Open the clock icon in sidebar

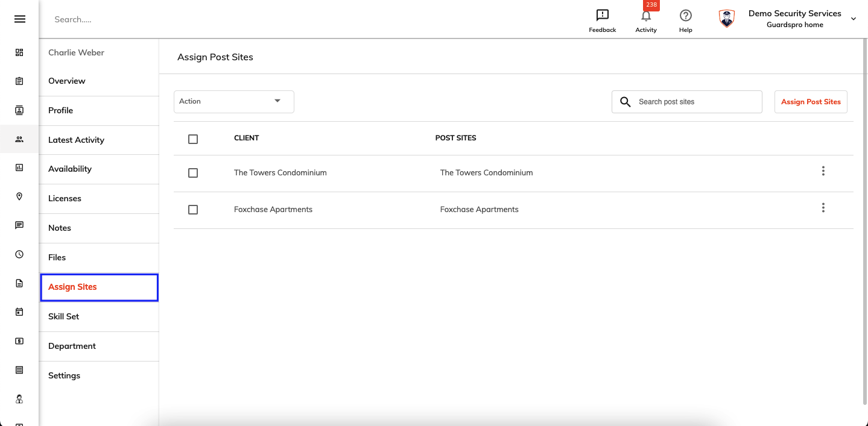[19, 254]
